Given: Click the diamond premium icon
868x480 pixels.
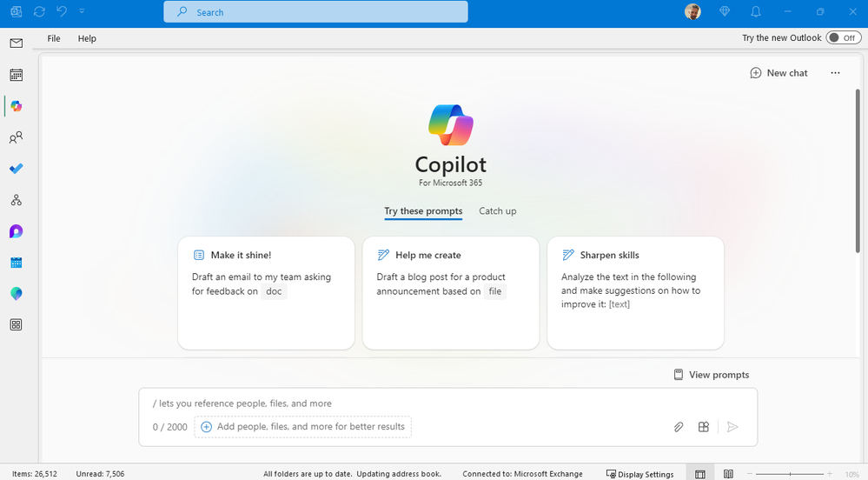Looking at the screenshot, I should click(x=724, y=11).
